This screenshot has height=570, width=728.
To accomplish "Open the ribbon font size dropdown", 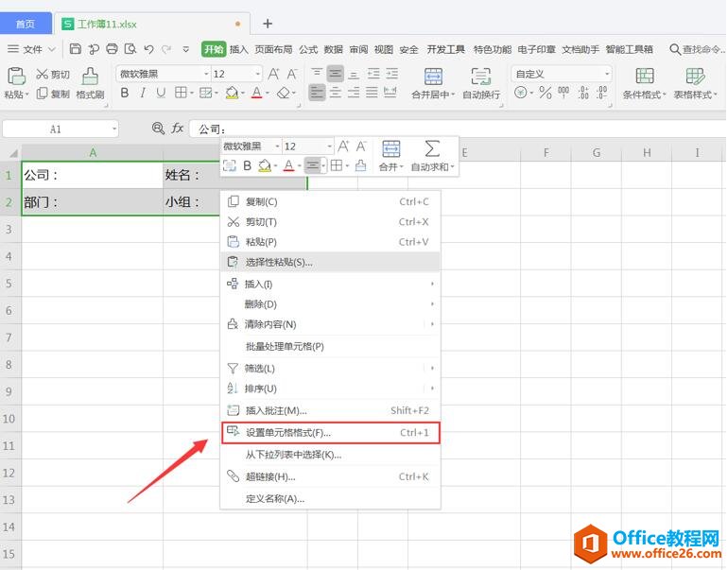I will pyautogui.click(x=258, y=74).
